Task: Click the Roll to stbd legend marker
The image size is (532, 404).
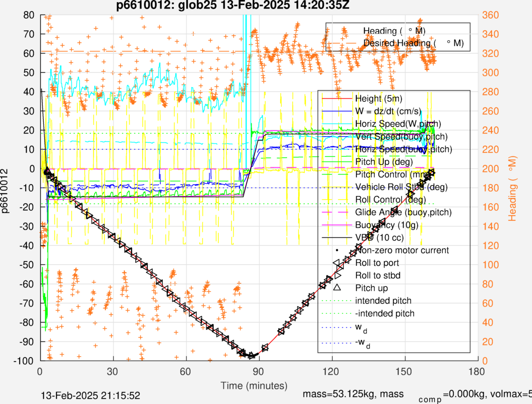Action: point(337,275)
